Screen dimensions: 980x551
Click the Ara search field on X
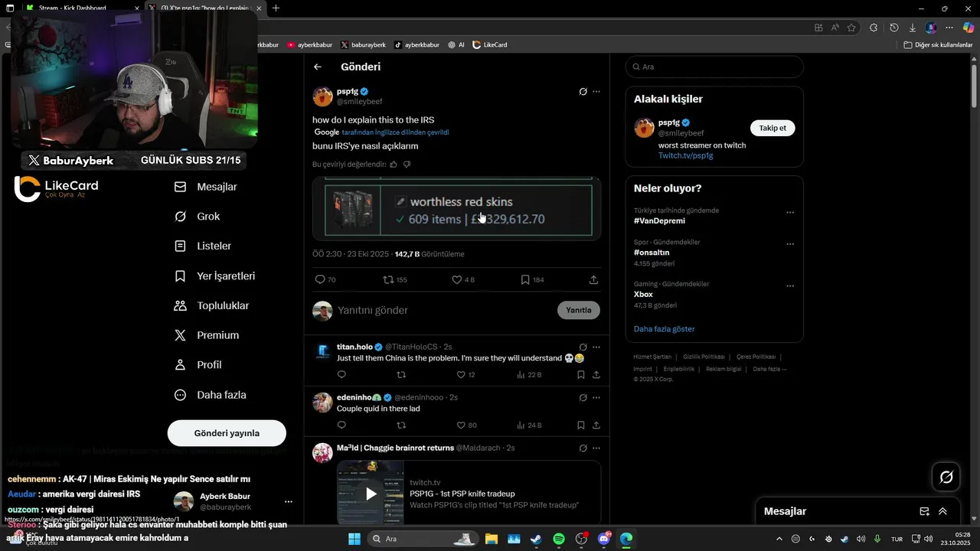714,67
